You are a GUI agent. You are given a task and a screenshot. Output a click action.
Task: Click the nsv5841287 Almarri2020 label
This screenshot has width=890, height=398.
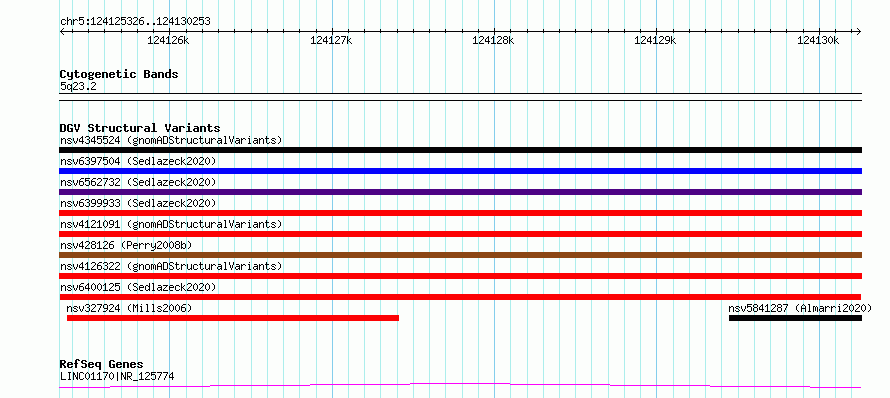tap(800, 308)
